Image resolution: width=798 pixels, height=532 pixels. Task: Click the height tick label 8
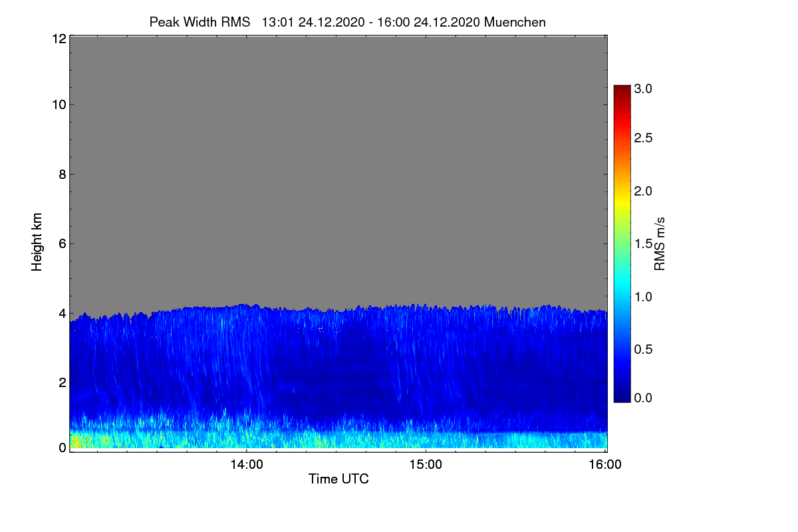tap(61, 174)
